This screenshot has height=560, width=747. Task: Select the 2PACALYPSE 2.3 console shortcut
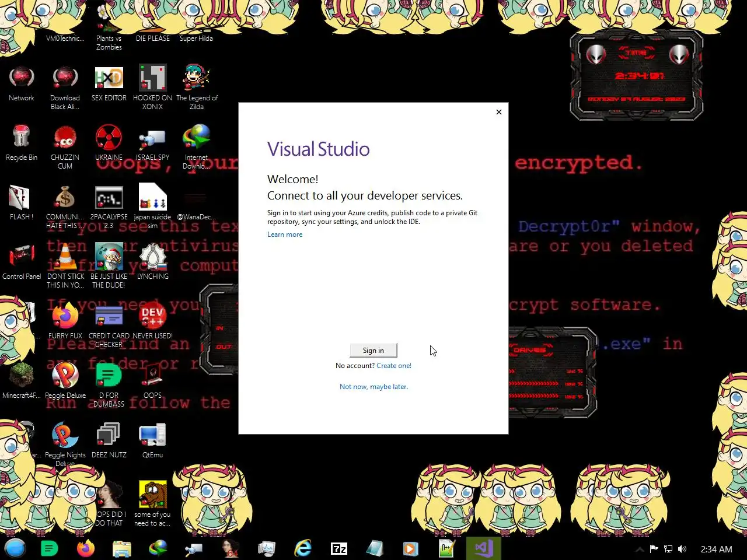(x=109, y=206)
